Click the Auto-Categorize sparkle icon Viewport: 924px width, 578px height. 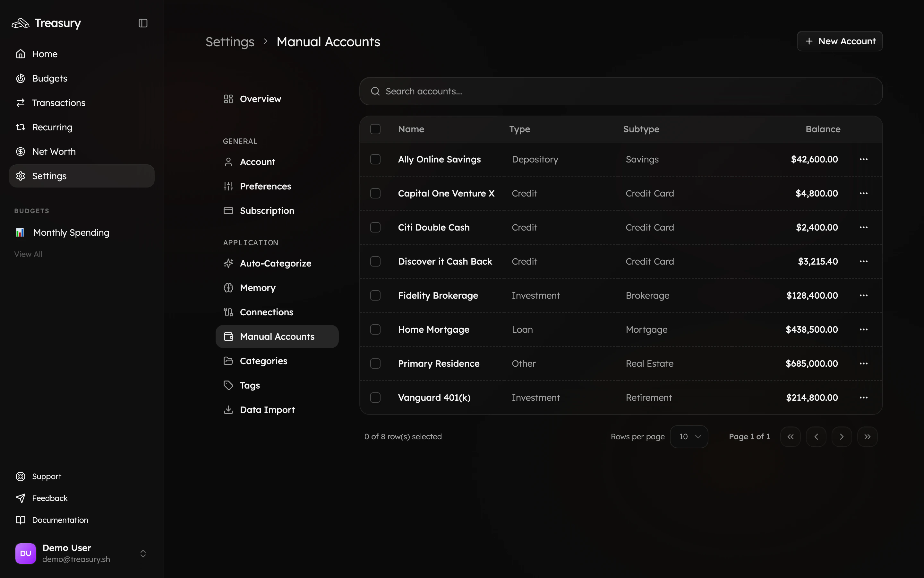228,263
